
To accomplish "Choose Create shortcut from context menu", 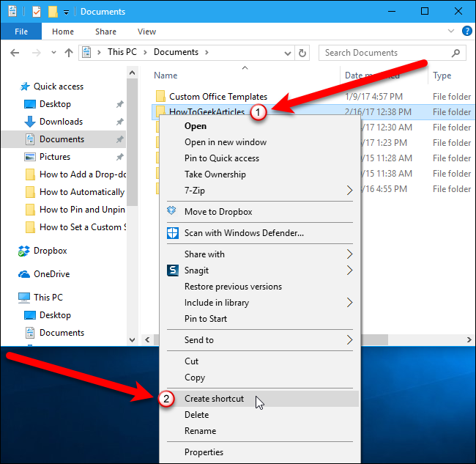I will click(x=260, y=399).
